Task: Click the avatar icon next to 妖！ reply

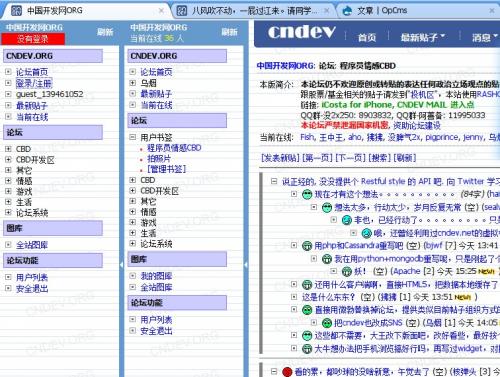Action: point(347,271)
